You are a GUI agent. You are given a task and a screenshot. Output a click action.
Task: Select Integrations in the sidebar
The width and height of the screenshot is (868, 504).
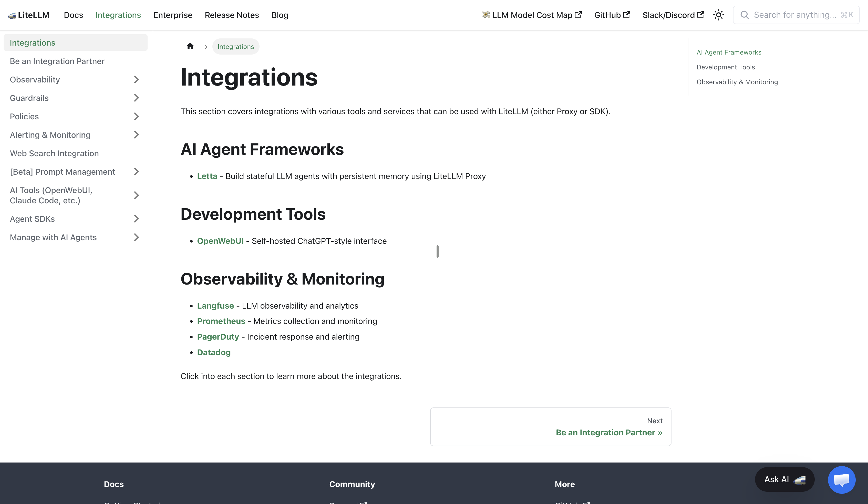(75, 43)
